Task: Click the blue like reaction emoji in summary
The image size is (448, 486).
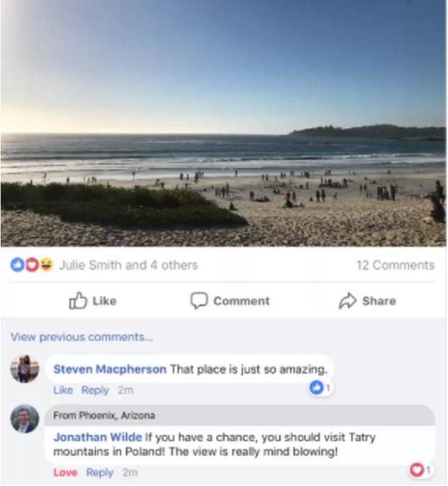Action: pos(17,265)
